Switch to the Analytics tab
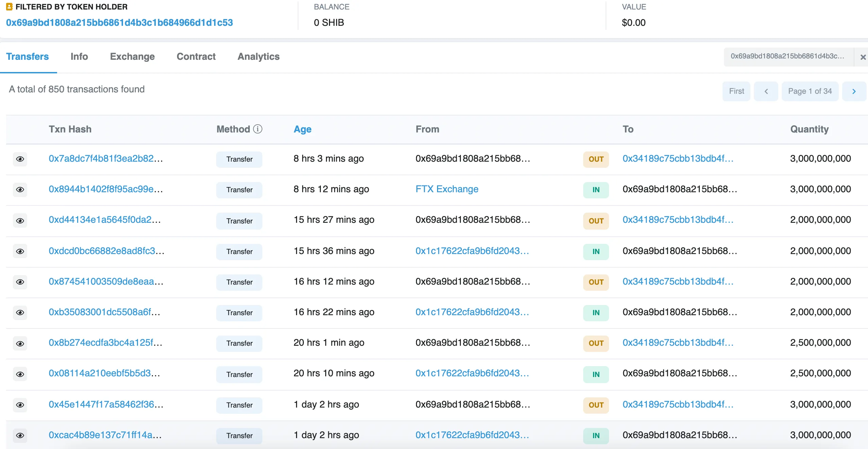 (259, 56)
